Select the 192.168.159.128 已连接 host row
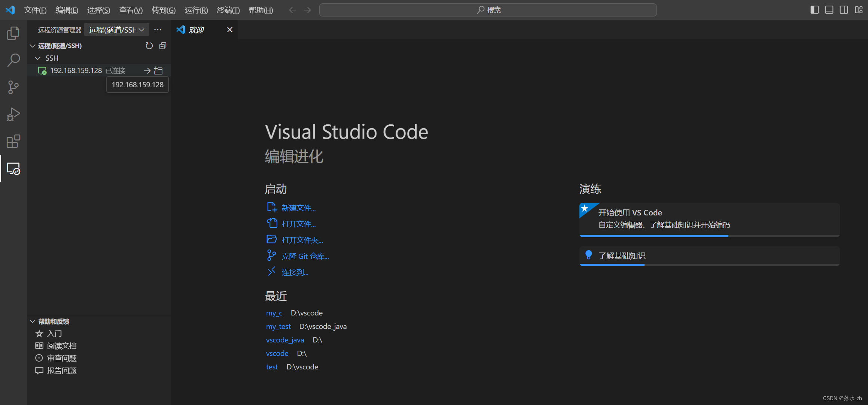868x405 pixels. [99, 70]
